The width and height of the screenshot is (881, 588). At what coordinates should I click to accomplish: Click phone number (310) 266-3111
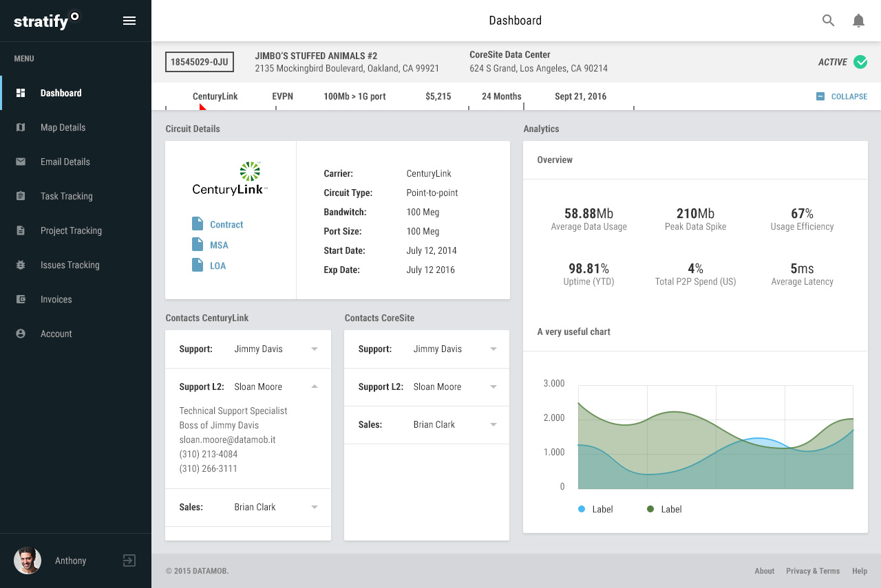pyautogui.click(x=208, y=468)
